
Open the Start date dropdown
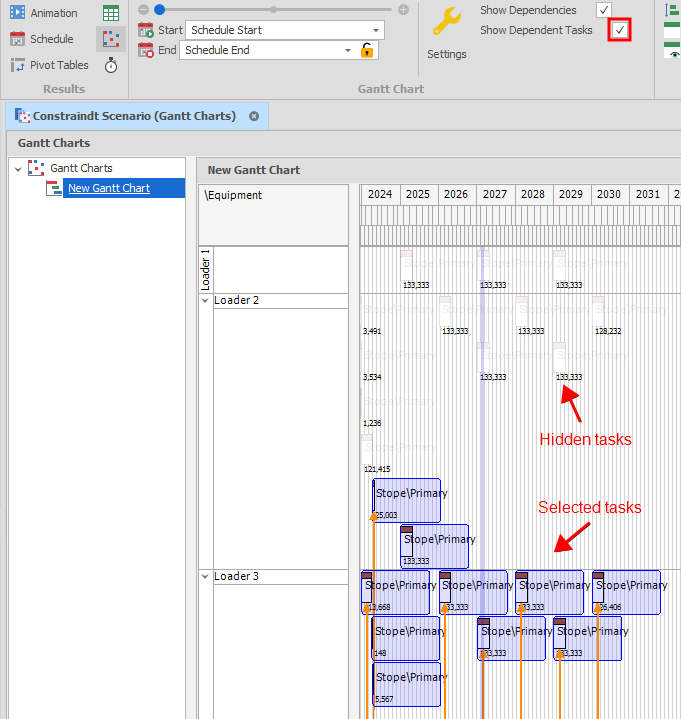click(375, 30)
